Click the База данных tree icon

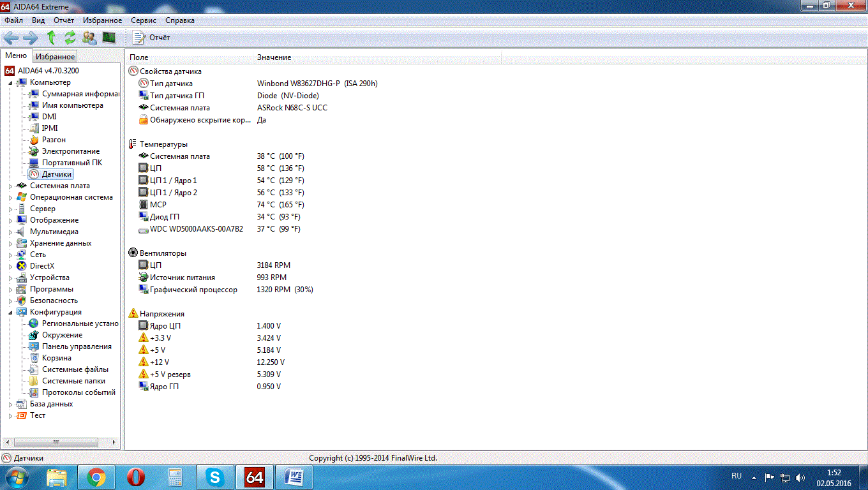click(x=22, y=404)
